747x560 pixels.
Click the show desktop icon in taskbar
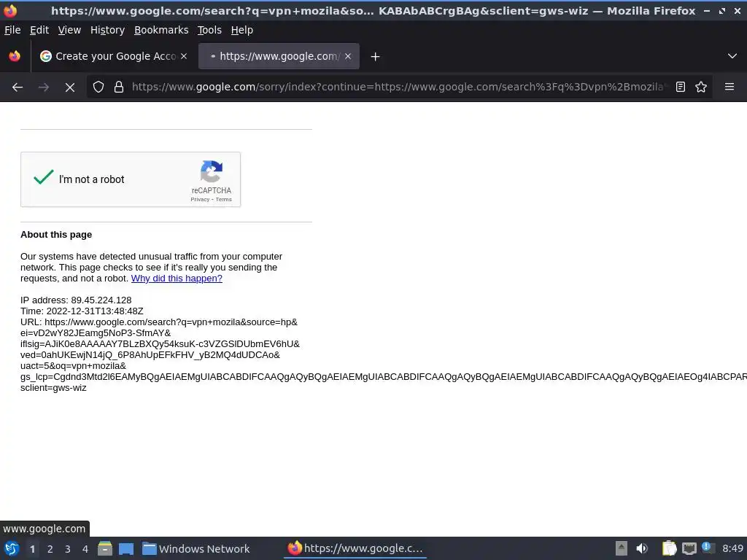126,548
